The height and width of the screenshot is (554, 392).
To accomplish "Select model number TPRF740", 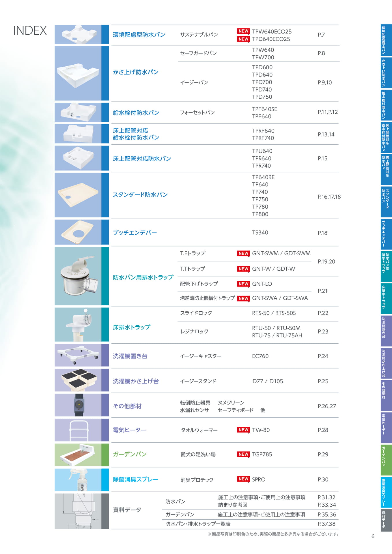I will (263, 138).
